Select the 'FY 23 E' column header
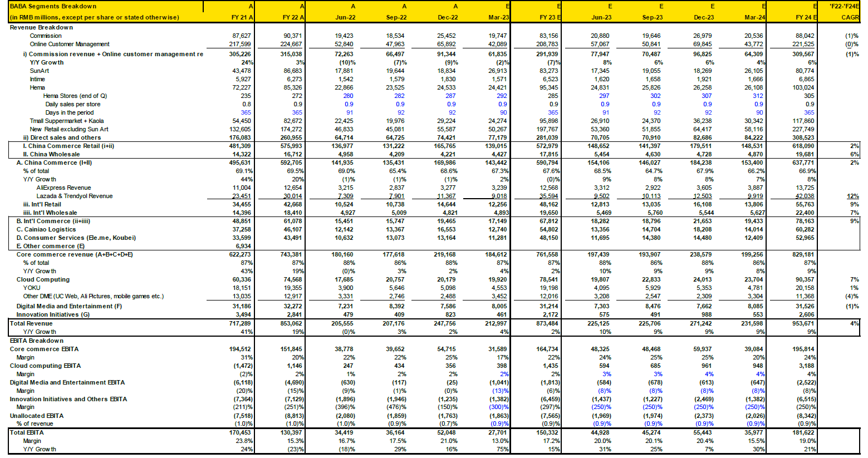Screen dimensions: 868x458 [x=550, y=17]
